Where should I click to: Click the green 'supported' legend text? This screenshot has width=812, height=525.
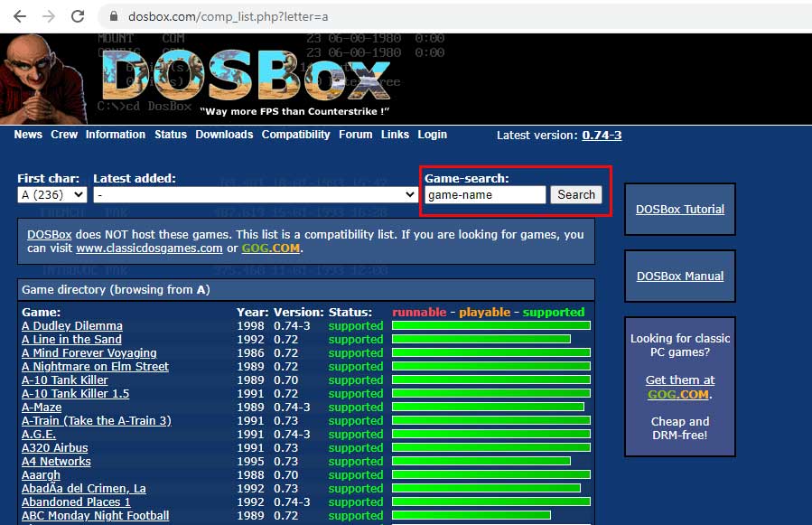click(x=554, y=312)
